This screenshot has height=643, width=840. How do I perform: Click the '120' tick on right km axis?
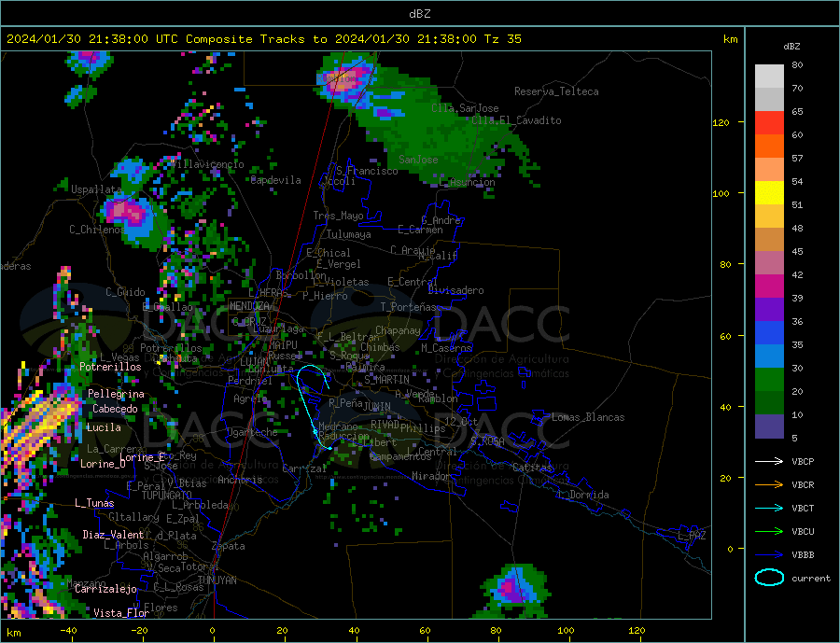tap(721, 122)
